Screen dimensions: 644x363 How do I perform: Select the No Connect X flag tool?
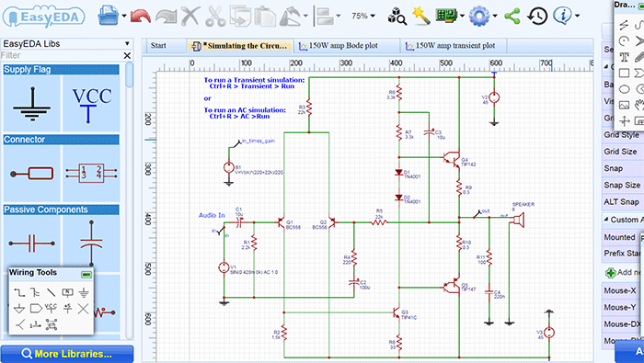[x=84, y=309]
